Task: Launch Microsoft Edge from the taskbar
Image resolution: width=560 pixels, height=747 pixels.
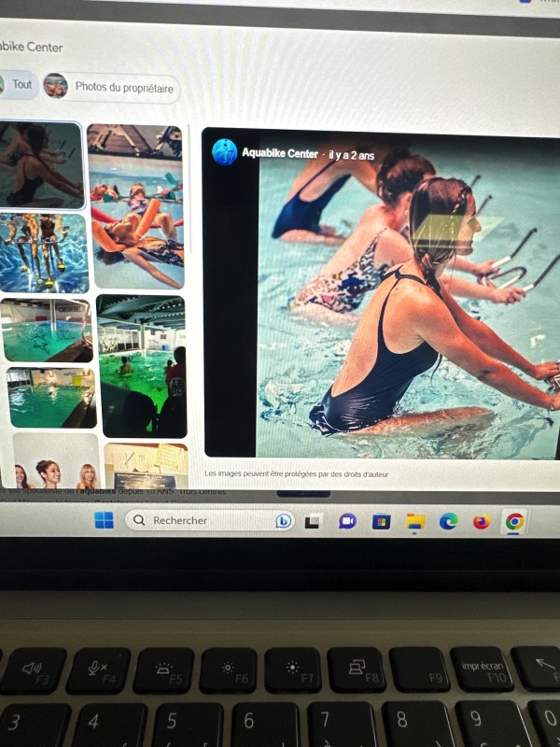Action: pyautogui.click(x=448, y=521)
